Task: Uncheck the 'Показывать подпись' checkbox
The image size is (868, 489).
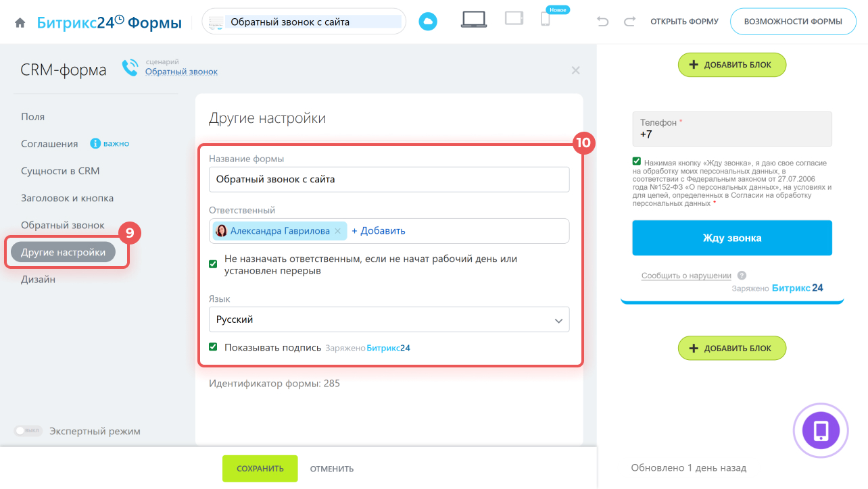Action: click(x=213, y=347)
